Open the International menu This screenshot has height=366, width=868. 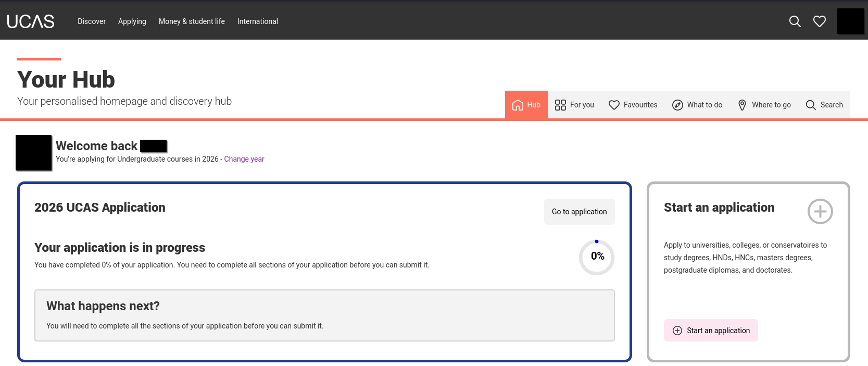tap(257, 21)
